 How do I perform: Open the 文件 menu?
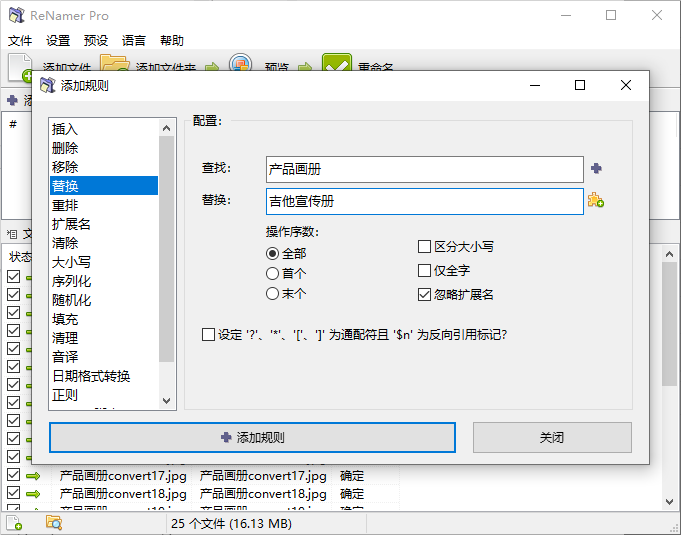click(20, 40)
